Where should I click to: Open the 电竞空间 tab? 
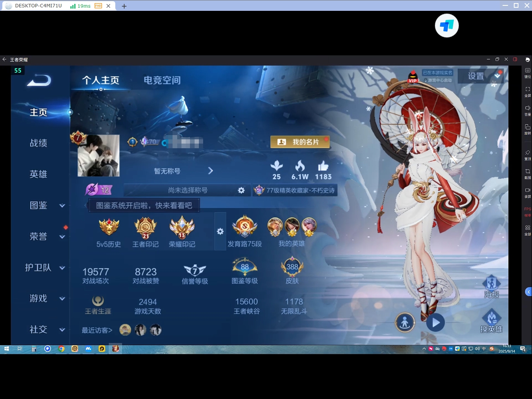coord(162,80)
